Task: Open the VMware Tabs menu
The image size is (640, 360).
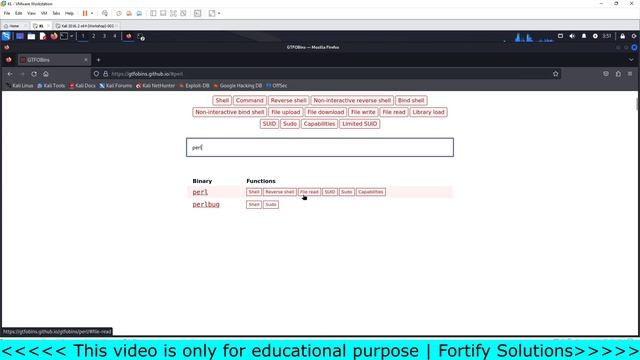Action: pyautogui.click(x=56, y=13)
